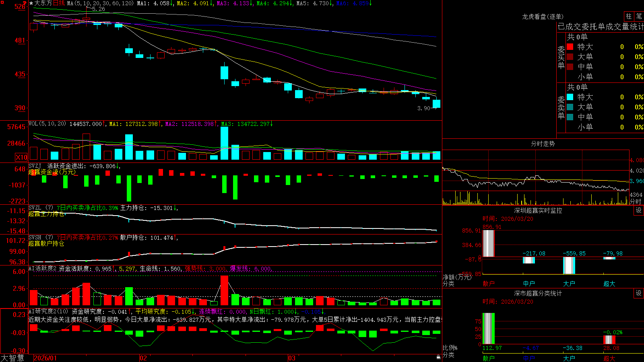Click the 超赢主力持仓 label
644x362 pixels.
46,214
